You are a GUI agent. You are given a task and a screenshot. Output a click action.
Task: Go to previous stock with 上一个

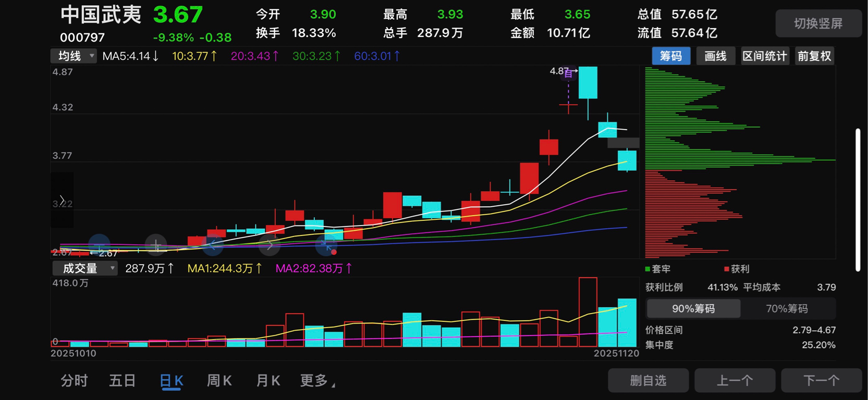pos(735,381)
